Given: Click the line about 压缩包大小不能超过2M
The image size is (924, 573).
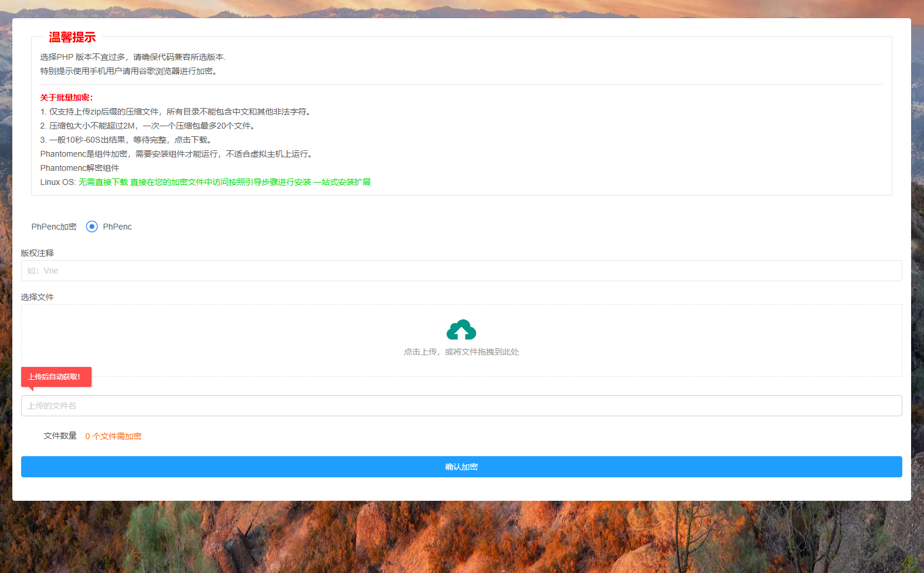Looking at the screenshot, I should click(147, 126).
